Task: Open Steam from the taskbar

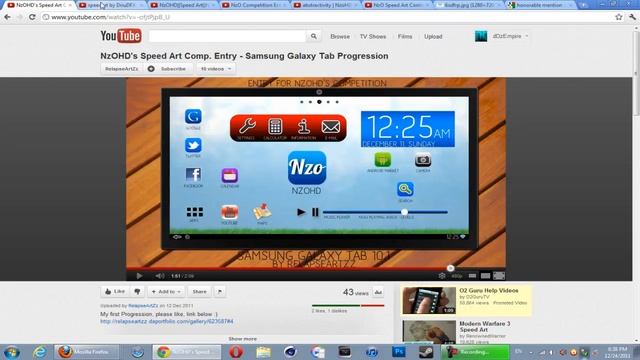Action: click(x=426, y=352)
